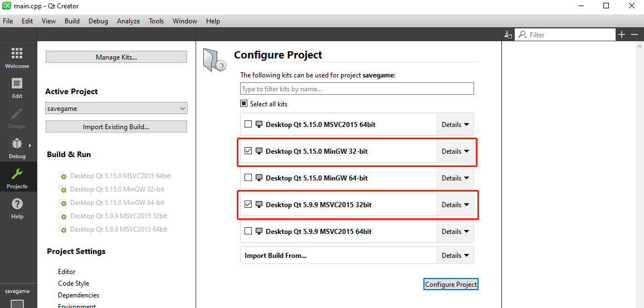Click green plus icon for 5.9.9 MSVC2015 32bit
Screen dimensions: 644x308
[x=64, y=217]
